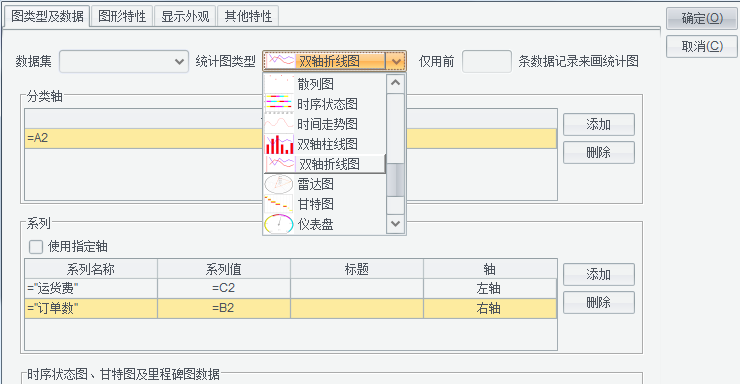This screenshot has height=384, width=740.
Task: Click 添加 button for 系列
Action: click(598, 274)
